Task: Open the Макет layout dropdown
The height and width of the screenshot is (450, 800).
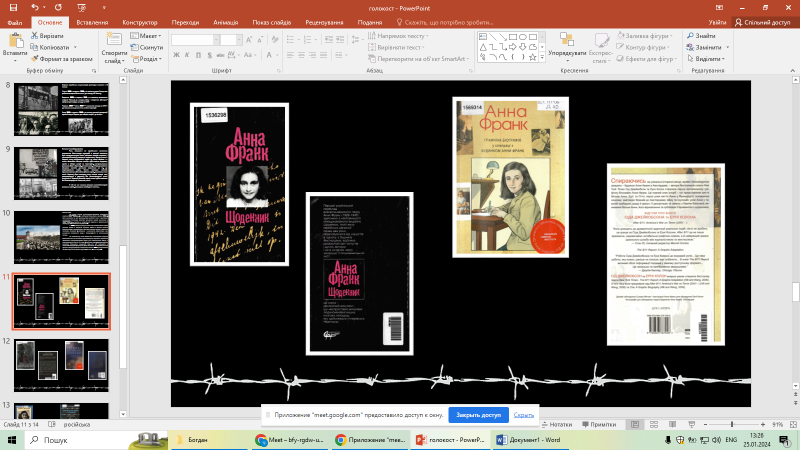Action: tap(146, 36)
